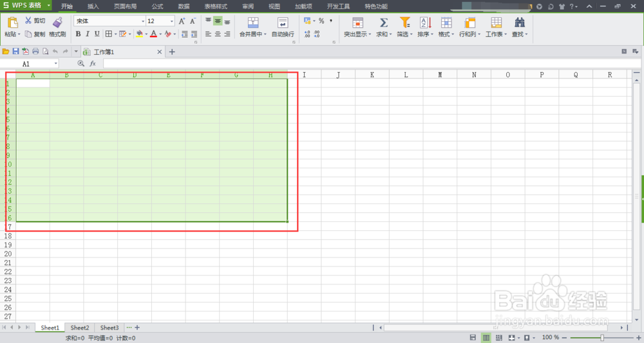The height and width of the screenshot is (343, 644).
Task: Toggle bold formatting
Action: pos(78,34)
